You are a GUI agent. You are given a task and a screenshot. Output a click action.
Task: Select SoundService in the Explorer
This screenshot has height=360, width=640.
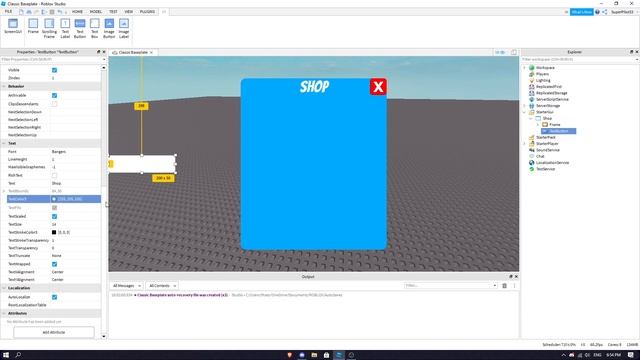coord(547,150)
